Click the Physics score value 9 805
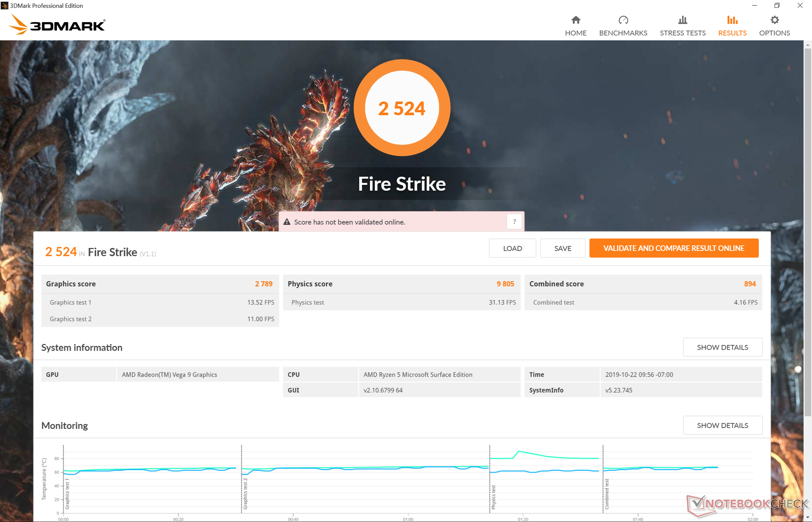 (x=505, y=284)
